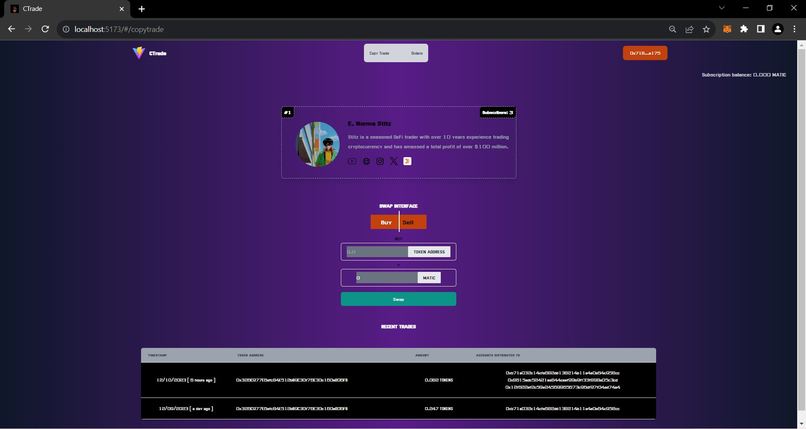Click the account address in the 12/09/2023 row

point(562,408)
